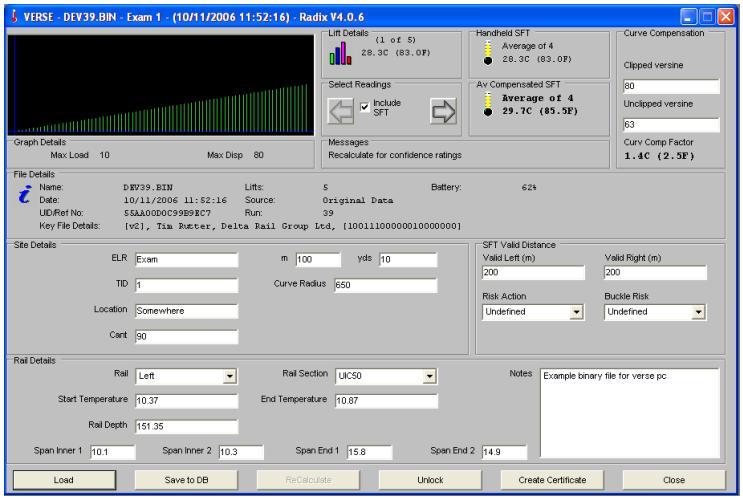
Task: Click inside the Notes text area
Action: coord(630,413)
